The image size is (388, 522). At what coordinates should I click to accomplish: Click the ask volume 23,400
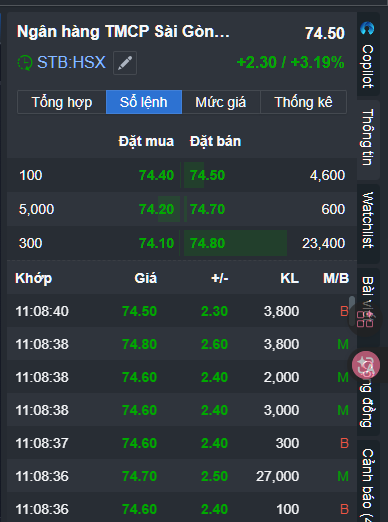point(323,243)
